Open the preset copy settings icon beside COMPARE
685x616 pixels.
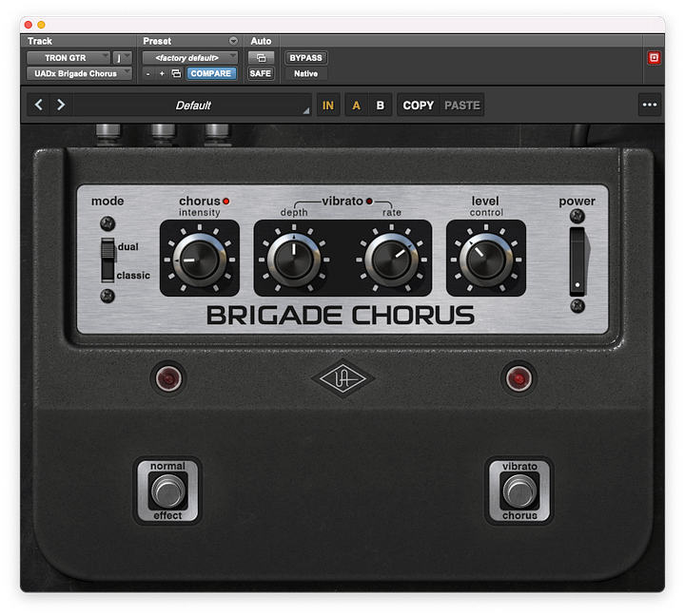tap(177, 73)
